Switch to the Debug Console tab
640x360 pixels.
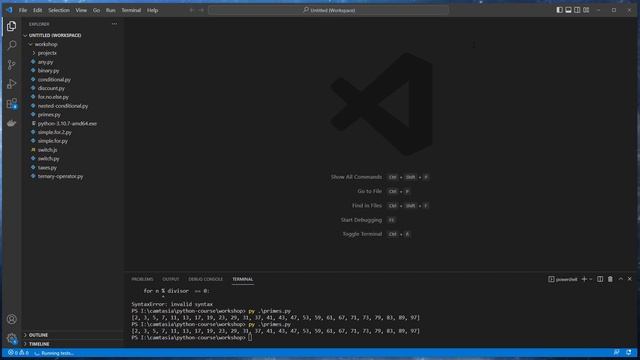pos(205,279)
